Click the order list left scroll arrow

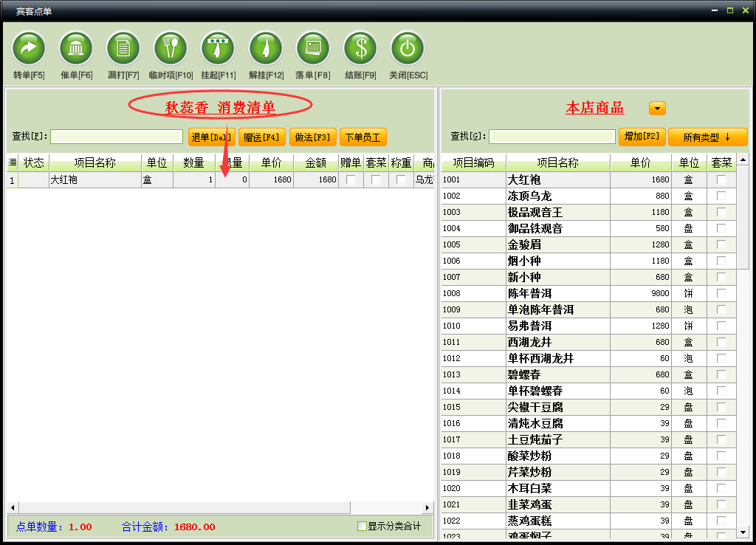[x=13, y=507]
